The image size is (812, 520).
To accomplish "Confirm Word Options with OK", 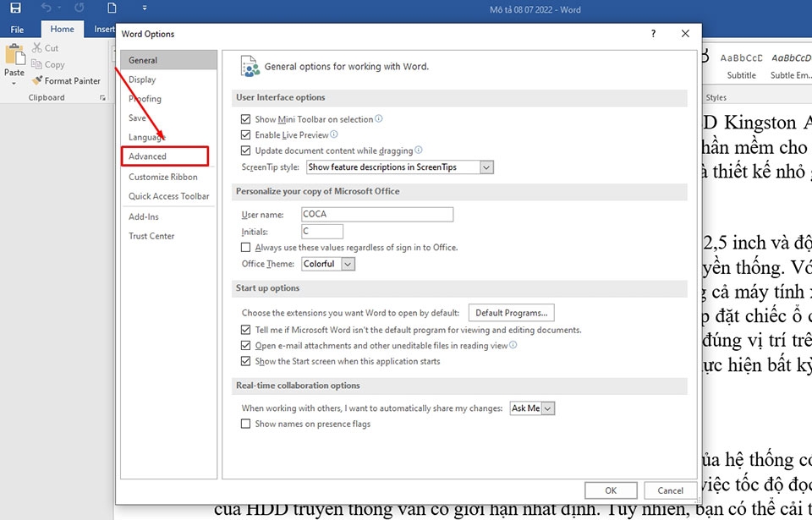I will [x=611, y=490].
